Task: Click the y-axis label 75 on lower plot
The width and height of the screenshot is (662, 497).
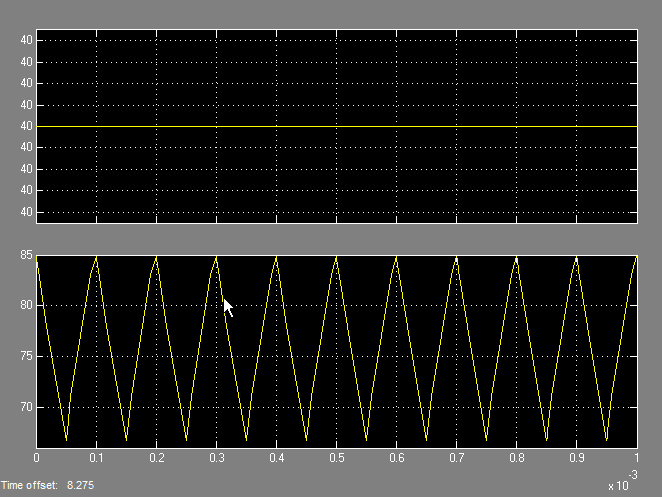Action: pyautogui.click(x=26, y=356)
